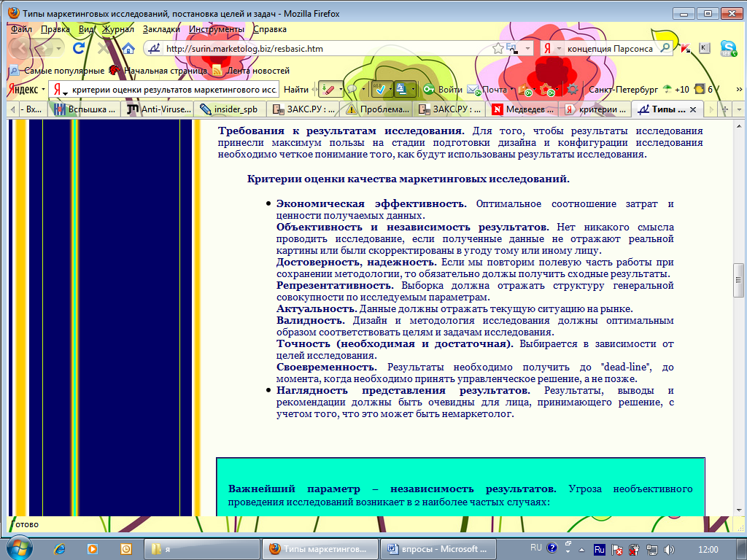
Task: Close the current Типы... tab
Action: coord(693,109)
